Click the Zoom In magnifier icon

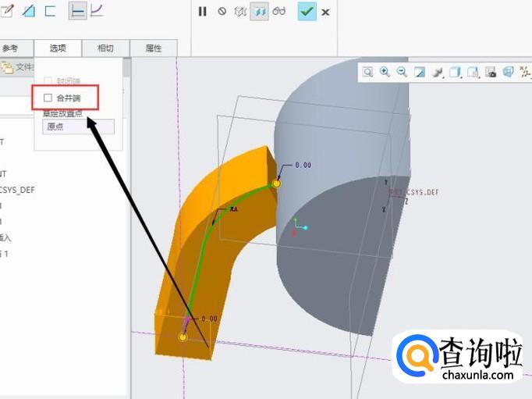click(x=385, y=72)
